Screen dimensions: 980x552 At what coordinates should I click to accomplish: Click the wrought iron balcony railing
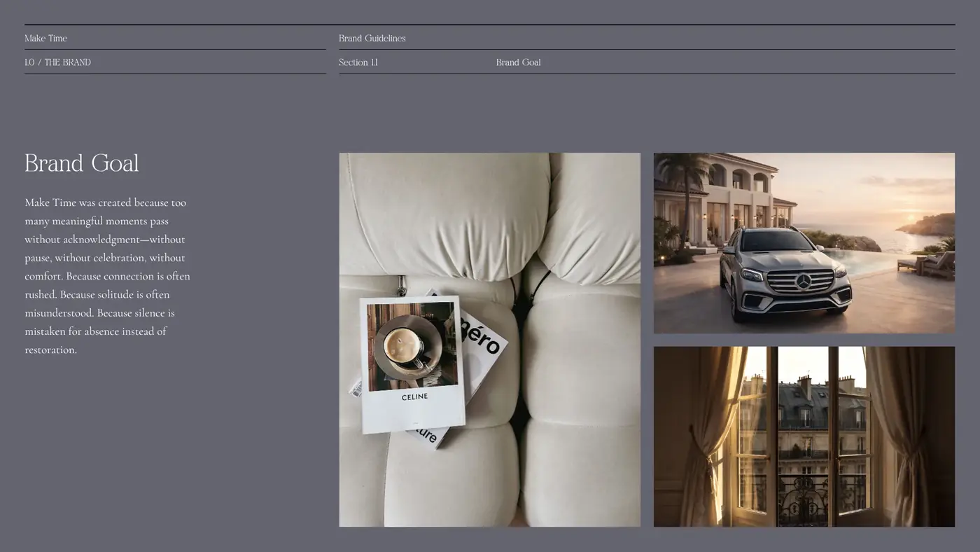805,497
